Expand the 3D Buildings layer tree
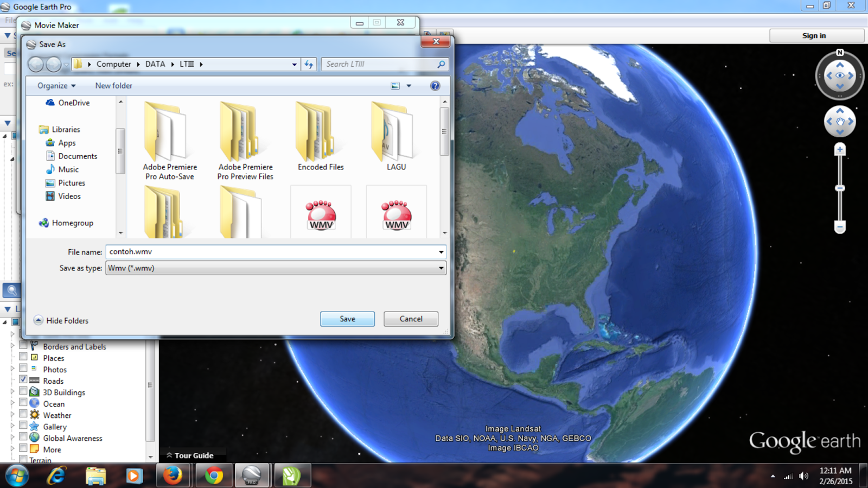 click(12, 391)
